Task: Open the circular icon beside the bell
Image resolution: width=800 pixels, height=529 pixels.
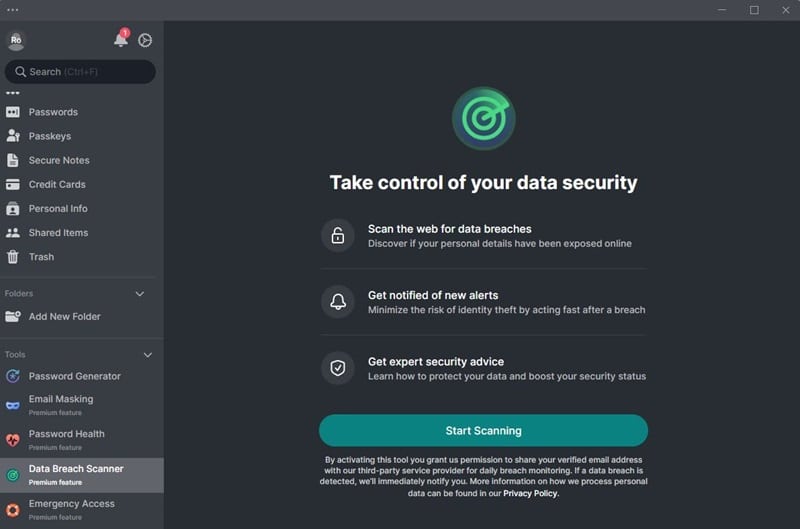Action: 145,40
